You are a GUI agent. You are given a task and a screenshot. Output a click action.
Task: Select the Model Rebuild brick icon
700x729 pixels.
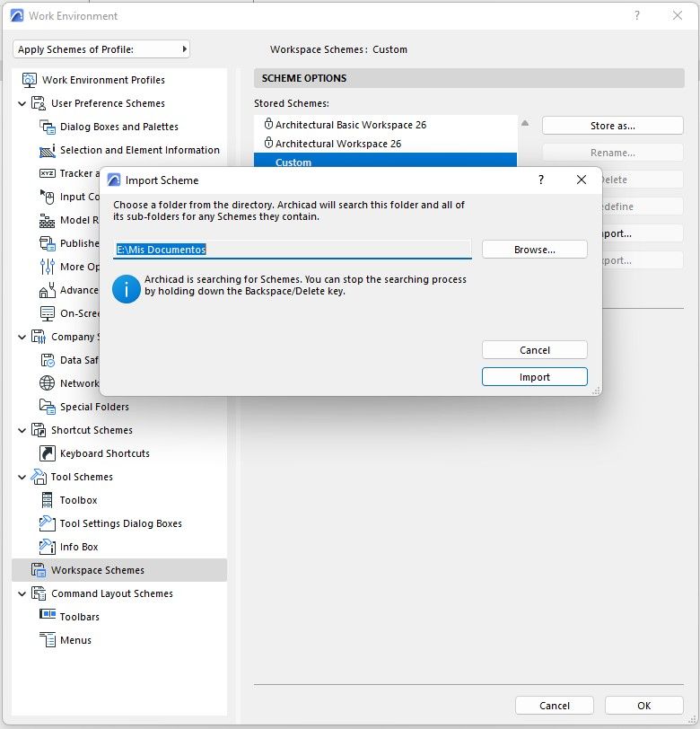[x=48, y=220]
